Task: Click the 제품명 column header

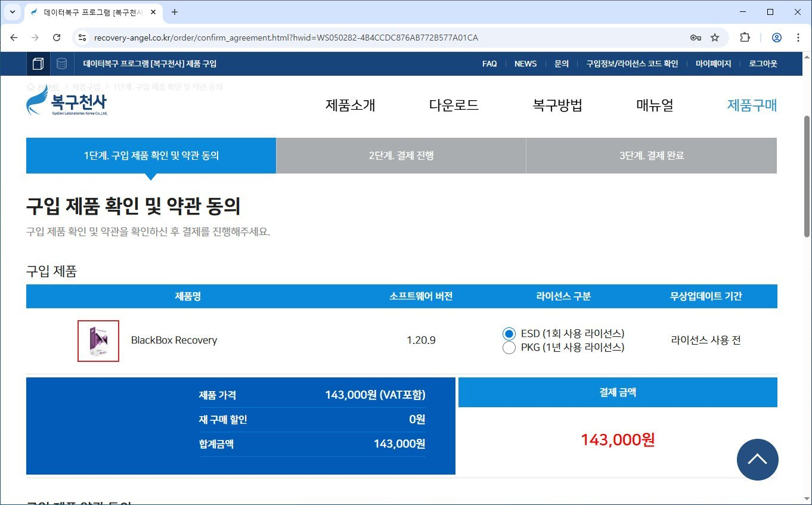Action: pyautogui.click(x=188, y=296)
